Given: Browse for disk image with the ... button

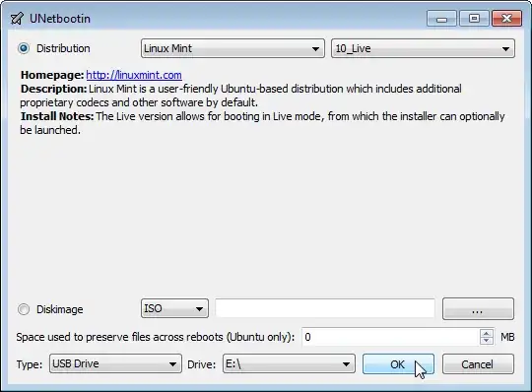Looking at the screenshot, I should pyautogui.click(x=478, y=308).
